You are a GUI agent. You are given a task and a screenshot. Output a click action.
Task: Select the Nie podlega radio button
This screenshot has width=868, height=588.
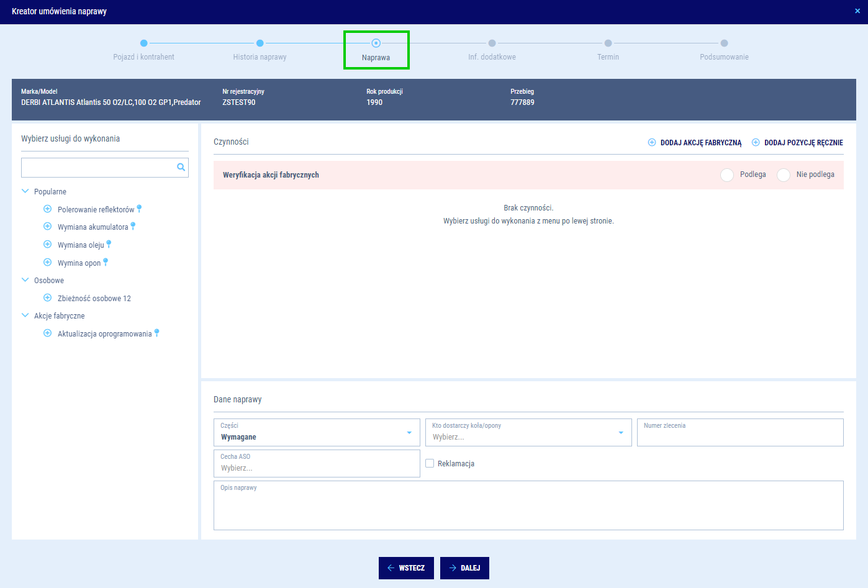coord(784,175)
